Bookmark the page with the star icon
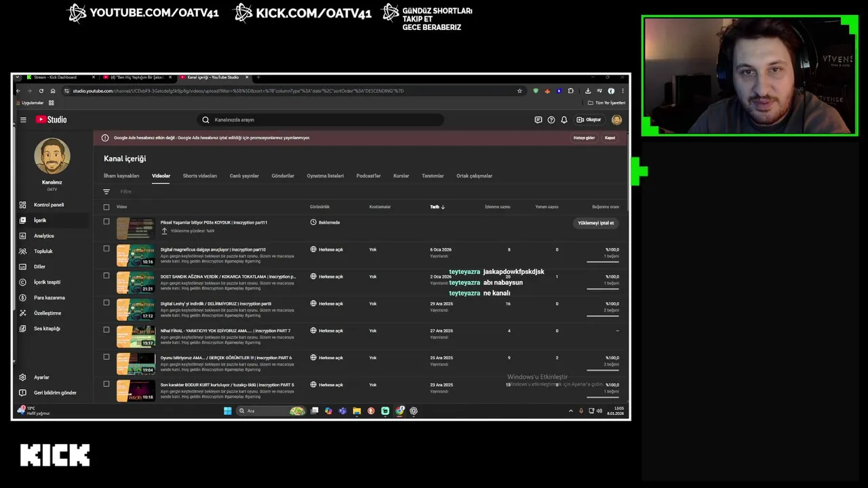Image resolution: width=868 pixels, height=488 pixels. click(520, 91)
